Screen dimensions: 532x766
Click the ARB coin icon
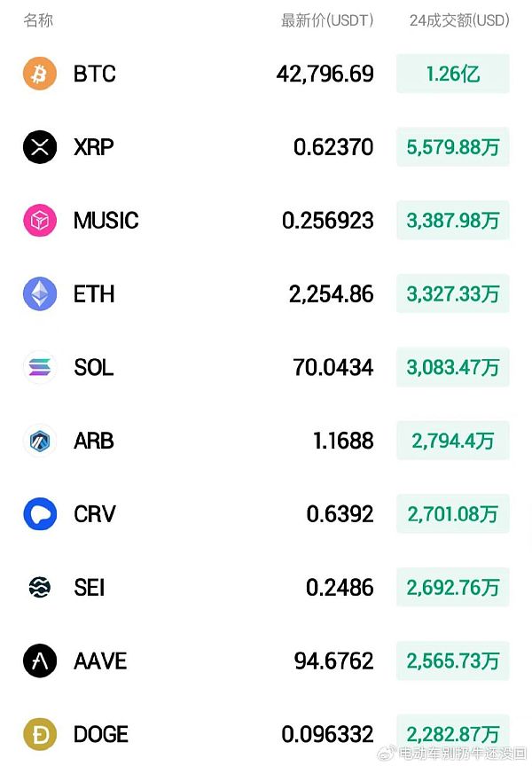39,441
